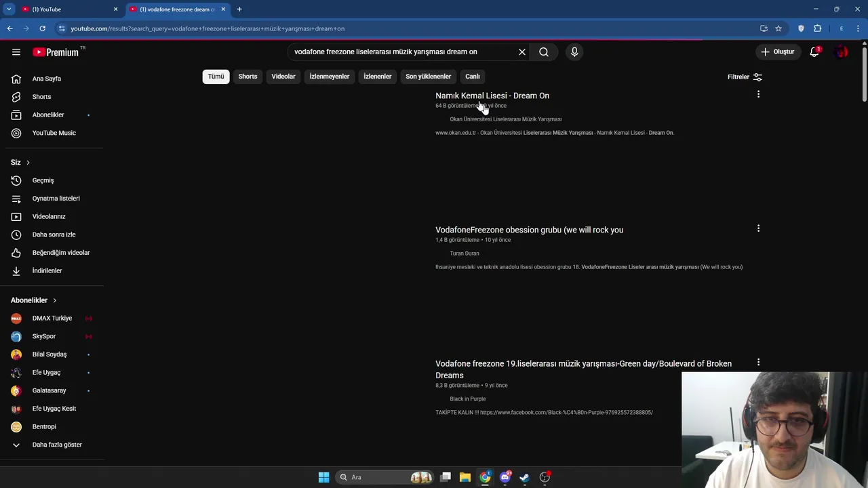The image size is (868, 488).
Task: Open more options for Green day video
Action: [758, 363]
